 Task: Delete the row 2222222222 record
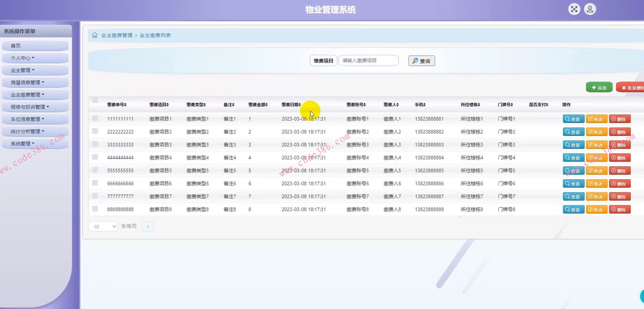tap(620, 132)
